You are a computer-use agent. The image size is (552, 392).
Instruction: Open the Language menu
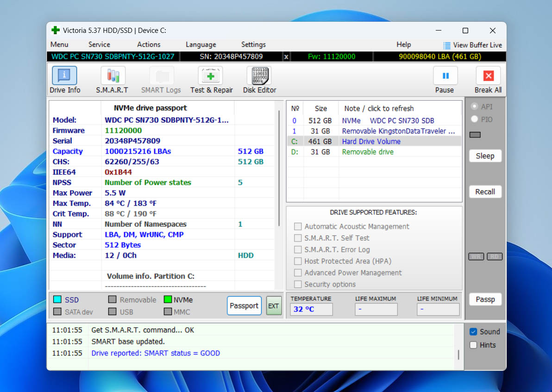pyautogui.click(x=201, y=45)
